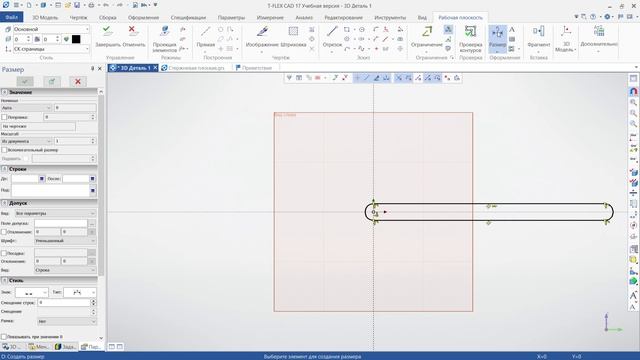
Task: Open the СК страницы dropdown
Action: click(51, 49)
